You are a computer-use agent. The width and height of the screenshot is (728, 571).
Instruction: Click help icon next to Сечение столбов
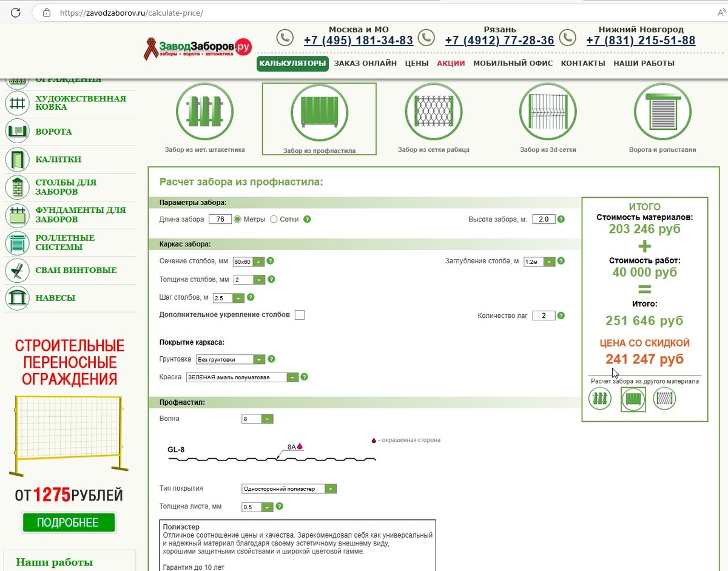click(271, 261)
